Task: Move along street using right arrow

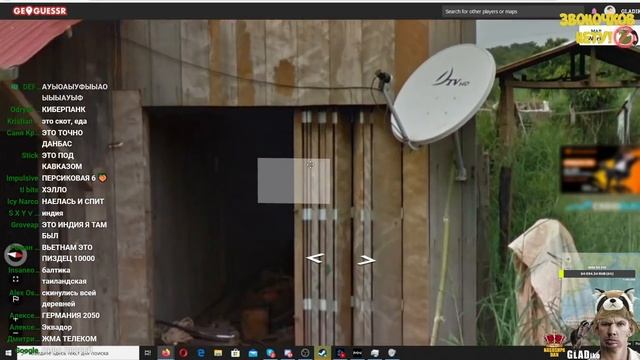Action: pyautogui.click(x=366, y=260)
